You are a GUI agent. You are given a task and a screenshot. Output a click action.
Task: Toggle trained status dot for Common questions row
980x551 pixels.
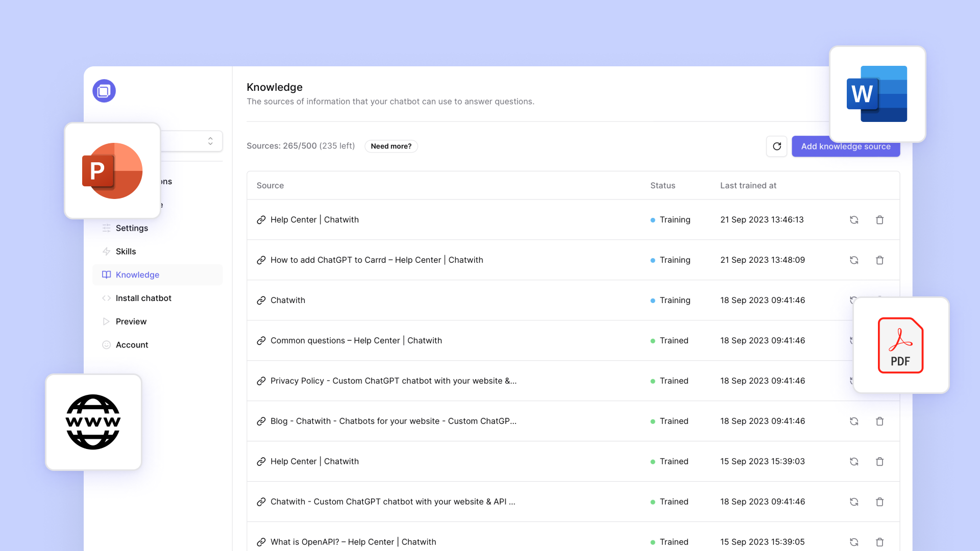tap(653, 340)
